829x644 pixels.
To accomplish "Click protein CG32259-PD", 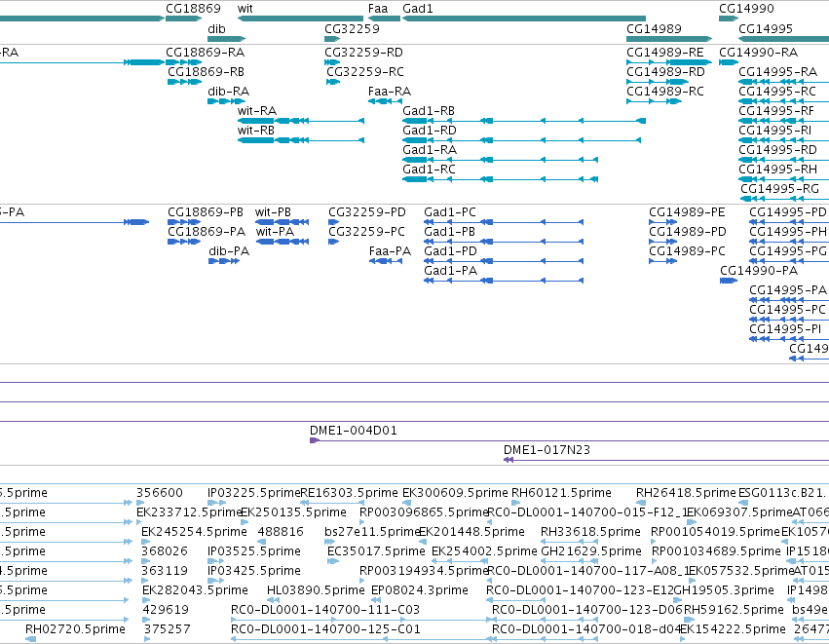I will pyautogui.click(x=333, y=222).
